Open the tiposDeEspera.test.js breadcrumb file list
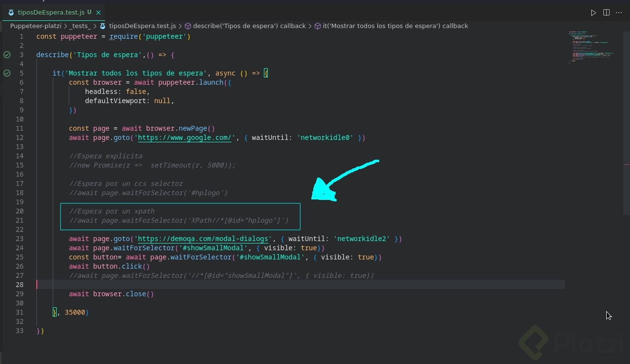 pyautogui.click(x=143, y=26)
